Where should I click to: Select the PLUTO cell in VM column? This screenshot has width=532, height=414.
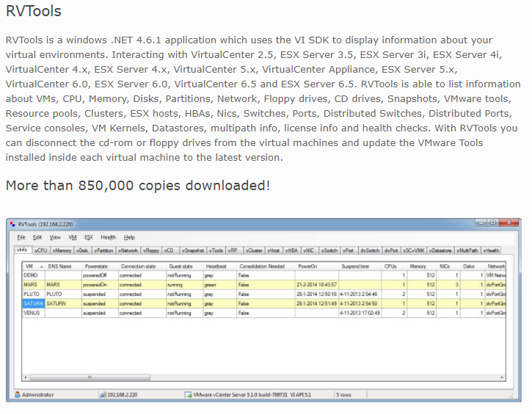34,294
